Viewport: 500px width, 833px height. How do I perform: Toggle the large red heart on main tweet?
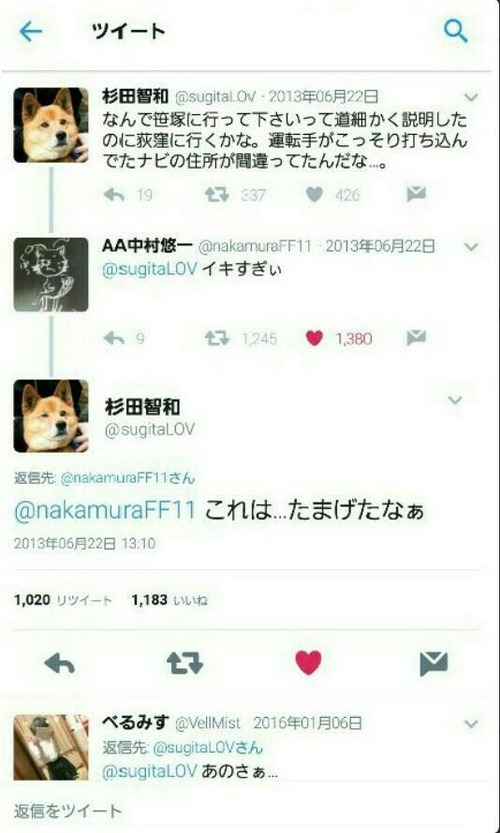click(x=309, y=662)
